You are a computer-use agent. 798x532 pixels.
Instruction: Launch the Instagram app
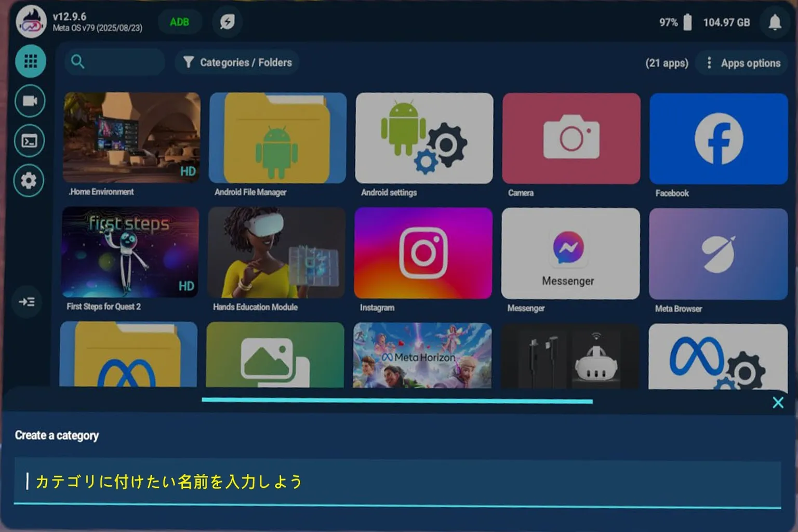tap(423, 254)
